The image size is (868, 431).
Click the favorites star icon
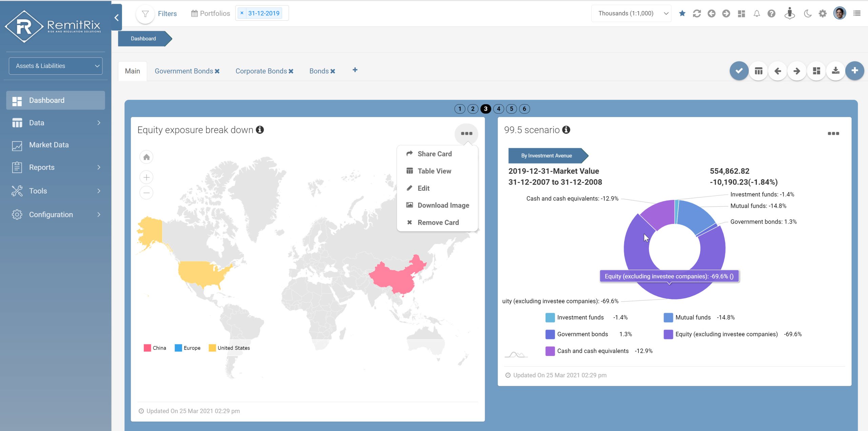tap(682, 13)
